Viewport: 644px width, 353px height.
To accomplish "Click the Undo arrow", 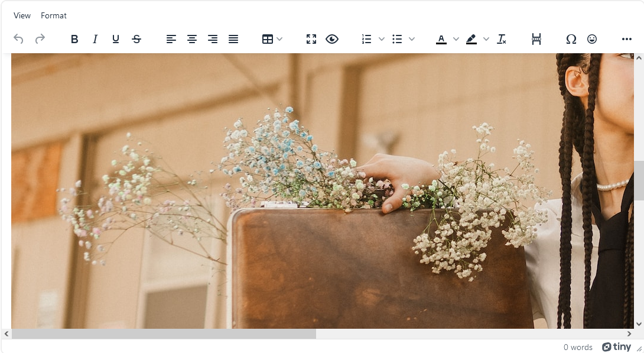I will tap(18, 39).
